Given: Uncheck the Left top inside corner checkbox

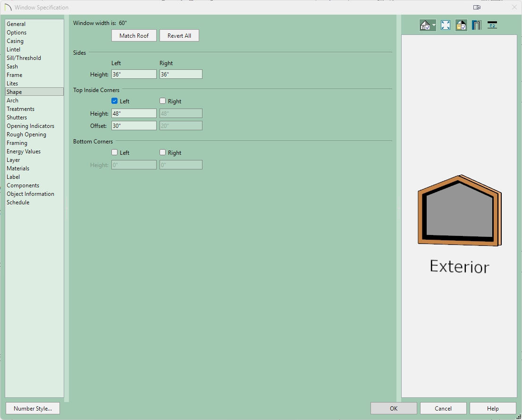Looking at the screenshot, I should click(115, 101).
